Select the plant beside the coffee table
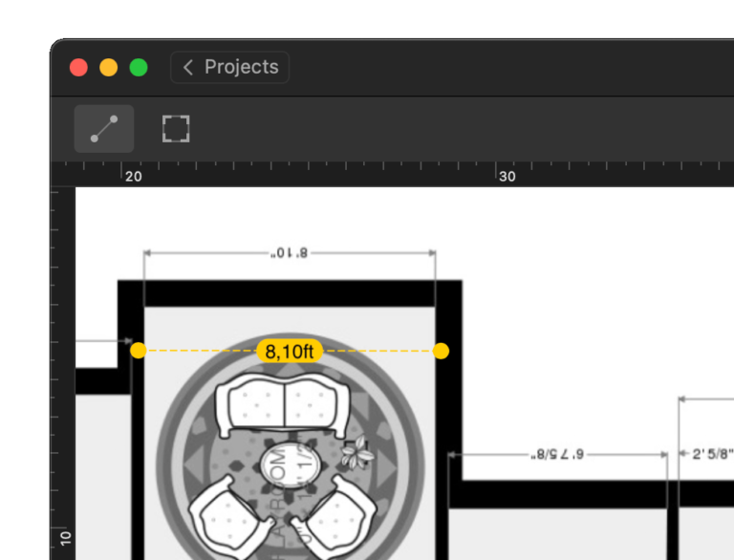This screenshot has width=734, height=560. coord(357,452)
